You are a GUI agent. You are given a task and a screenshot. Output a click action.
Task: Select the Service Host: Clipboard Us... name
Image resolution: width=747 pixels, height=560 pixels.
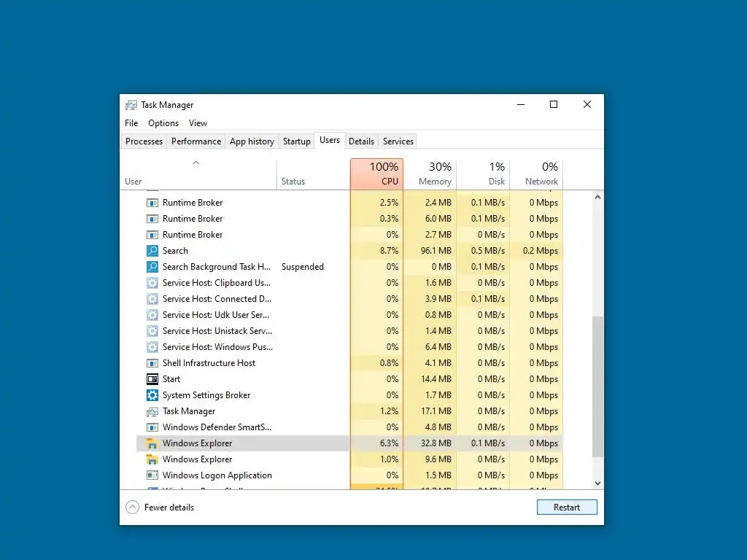tap(217, 283)
